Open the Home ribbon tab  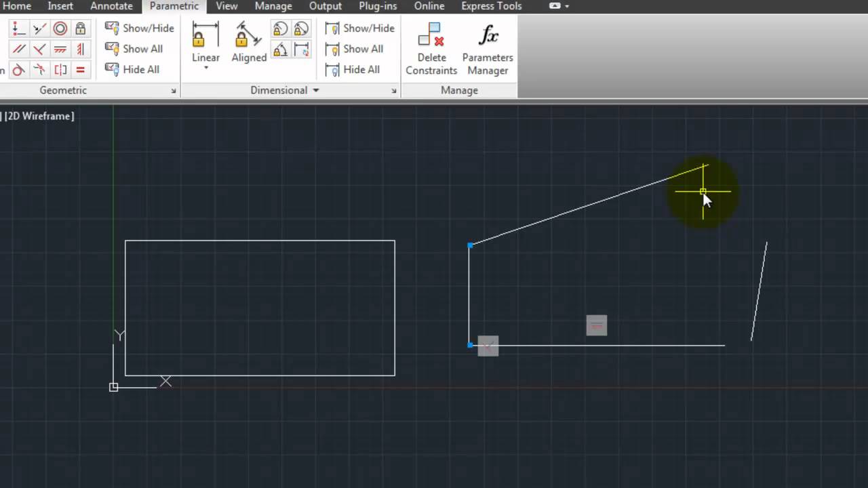[16, 6]
